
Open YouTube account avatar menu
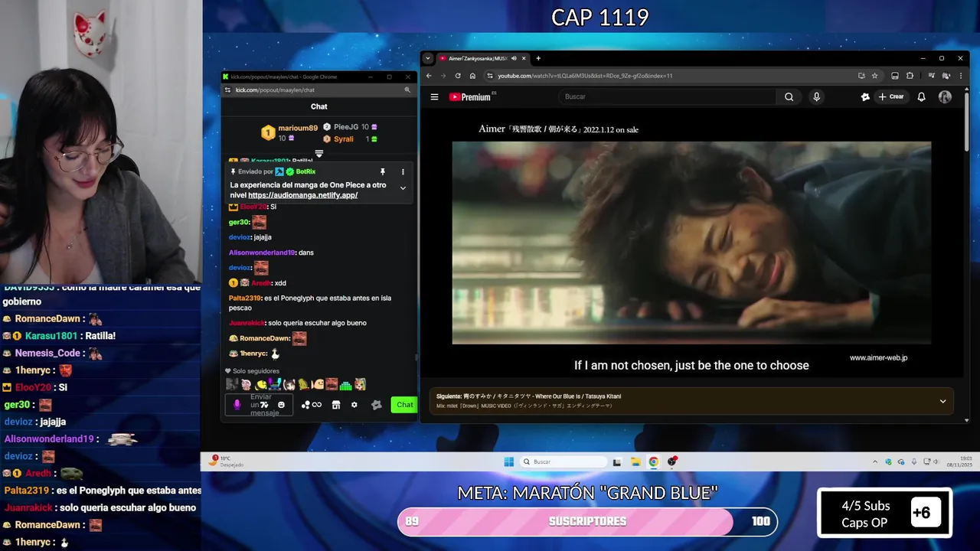click(x=945, y=97)
